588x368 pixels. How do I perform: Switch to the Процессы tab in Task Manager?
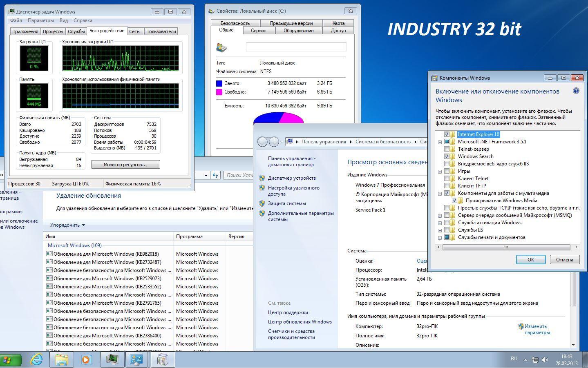[x=53, y=31]
